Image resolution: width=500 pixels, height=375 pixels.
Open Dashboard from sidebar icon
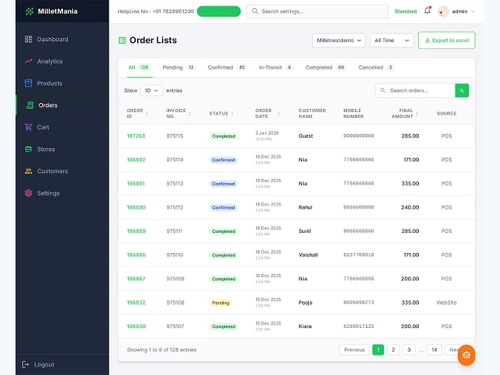pos(28,39)
